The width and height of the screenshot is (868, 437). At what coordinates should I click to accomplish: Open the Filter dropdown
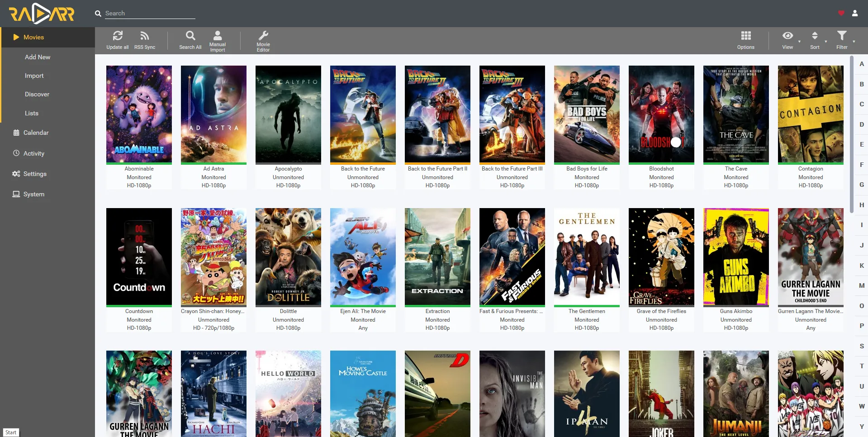842,36
